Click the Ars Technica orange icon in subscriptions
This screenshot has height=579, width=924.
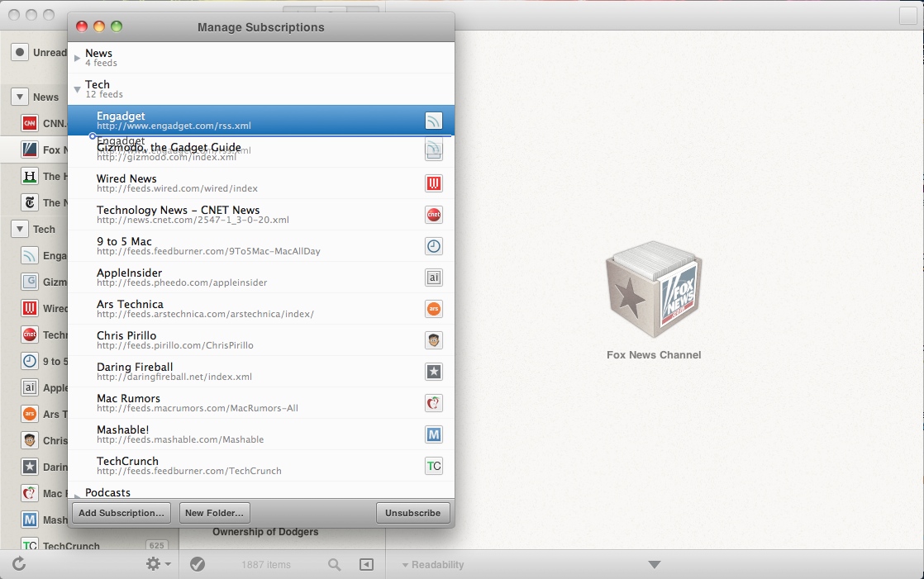tap(434, 309)
